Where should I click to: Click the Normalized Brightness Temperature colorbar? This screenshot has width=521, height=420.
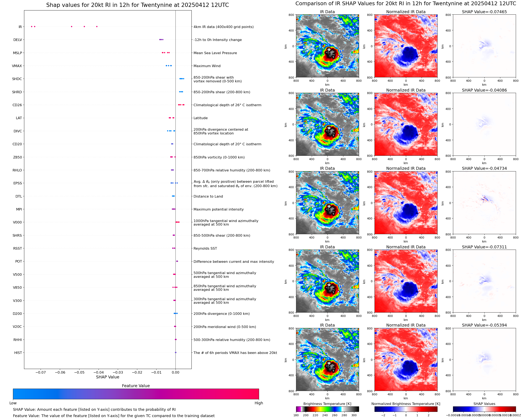pyautogui.click(x=406, y=409)
